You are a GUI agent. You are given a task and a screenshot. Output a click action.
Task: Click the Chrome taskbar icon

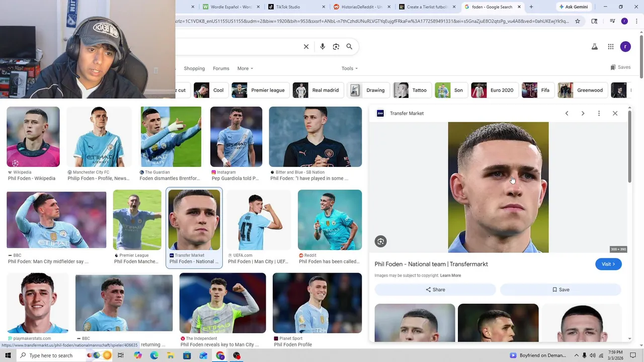220,355
